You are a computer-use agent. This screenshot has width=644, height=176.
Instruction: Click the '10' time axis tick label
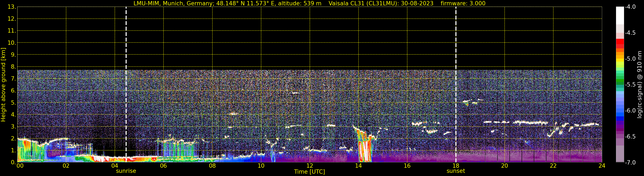click(x=261, y=166)
